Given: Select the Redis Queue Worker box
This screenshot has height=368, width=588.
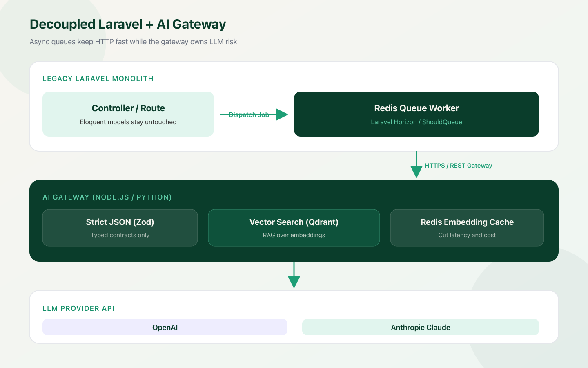Looking at the screenshot, I should pyautogui.click(x=416, y=114).
